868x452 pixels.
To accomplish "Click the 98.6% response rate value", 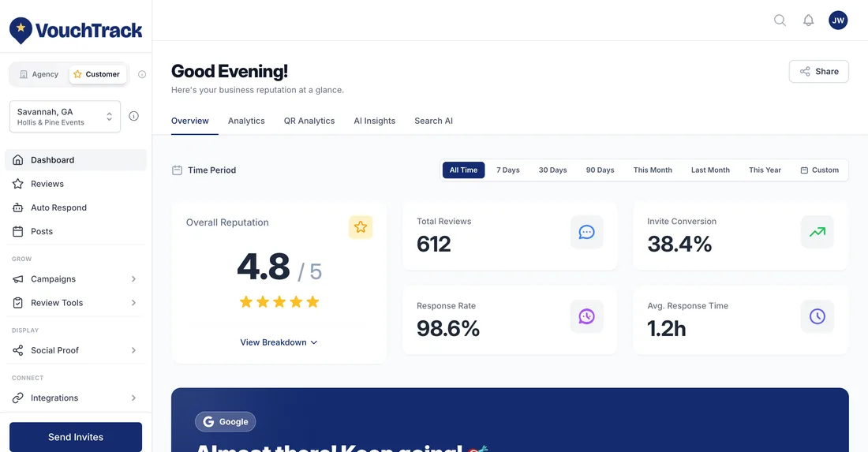I will point(448,329).
